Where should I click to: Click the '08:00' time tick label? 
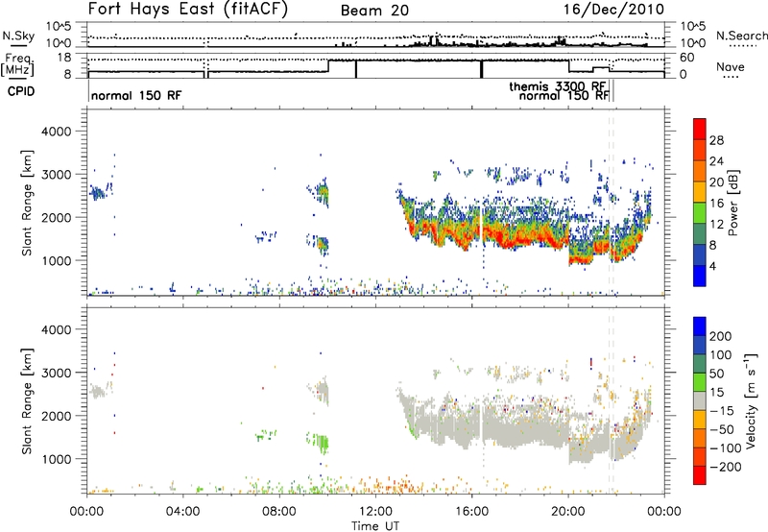(x=279, y=512)
